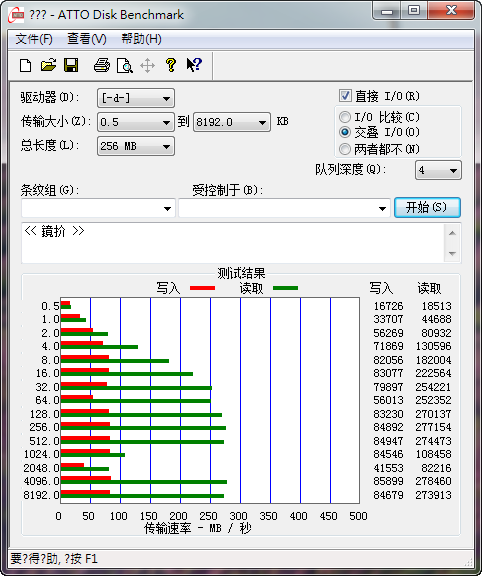The width and height of the screenshot is (482, 576).
Task: Click the status bar F1 help text
Action: point(54,559)
